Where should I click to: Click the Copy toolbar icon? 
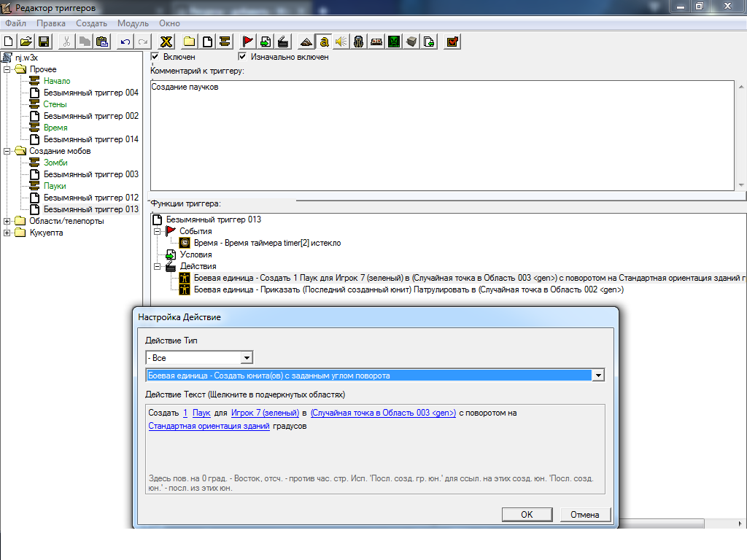click(85, 42)
